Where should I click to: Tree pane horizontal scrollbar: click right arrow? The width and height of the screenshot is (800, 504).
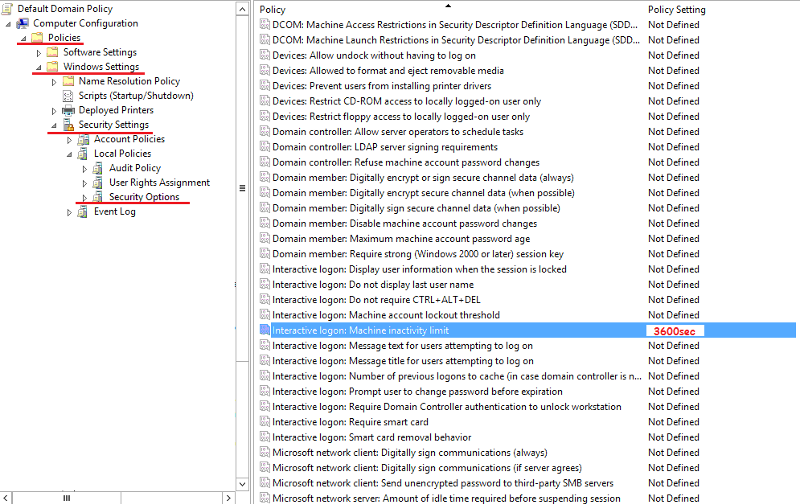(229, 498)
